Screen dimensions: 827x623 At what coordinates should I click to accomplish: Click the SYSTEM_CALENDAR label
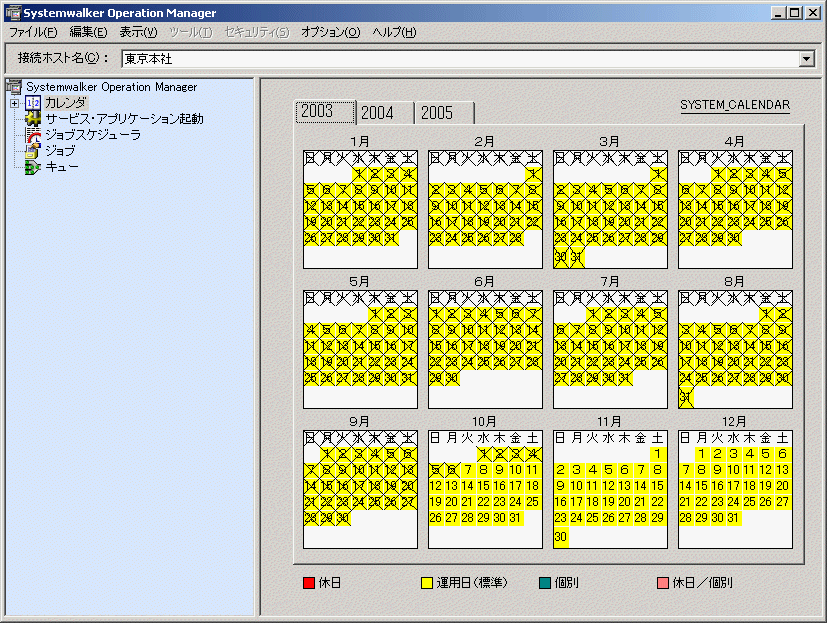tap(735, 105)
